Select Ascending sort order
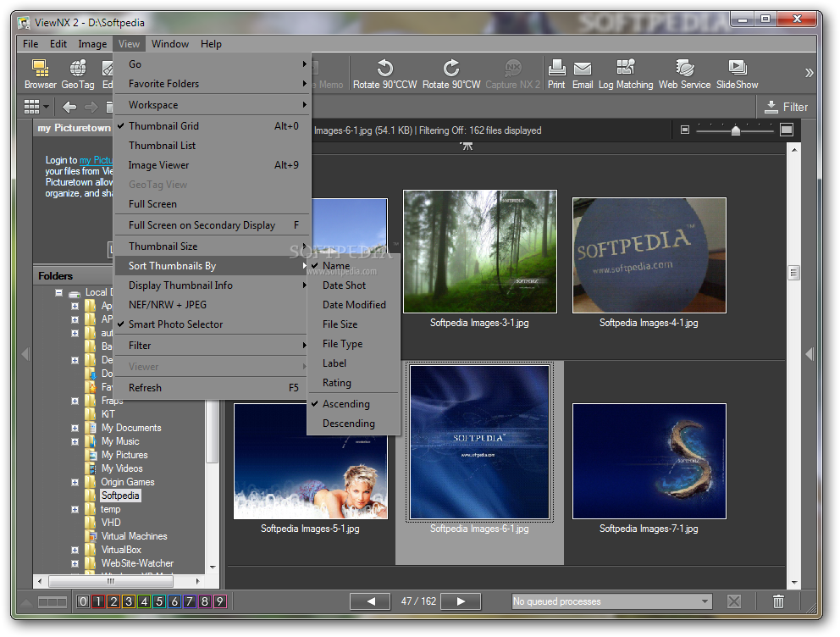Image resolution: width=840 pixels, height=637 pixels. (x=354, y=404)
